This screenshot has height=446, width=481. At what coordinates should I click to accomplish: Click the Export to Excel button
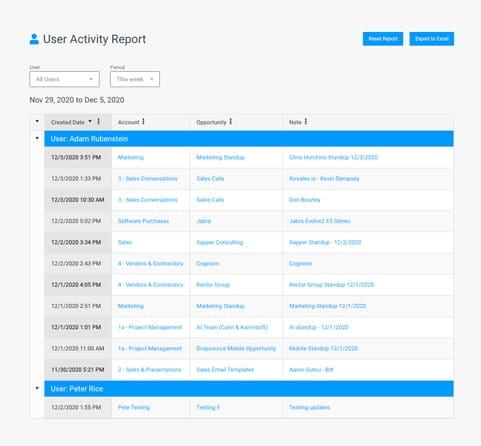pos(432,39)
